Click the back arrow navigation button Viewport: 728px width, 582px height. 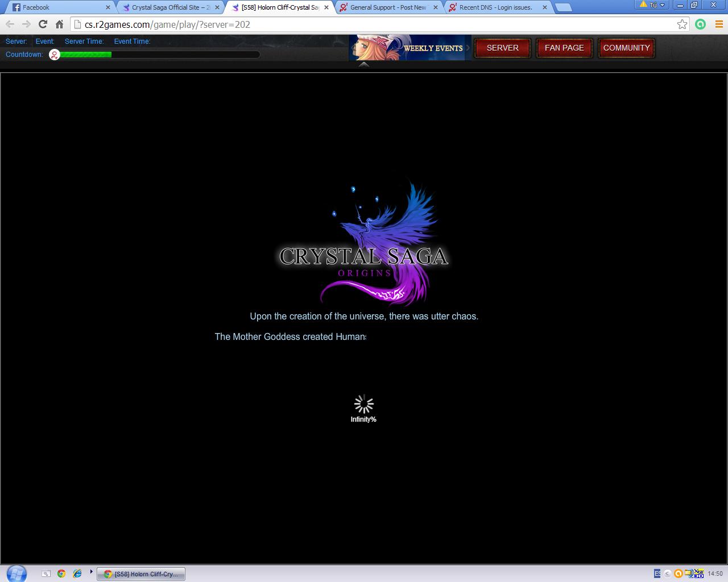(x=10, y=24)
